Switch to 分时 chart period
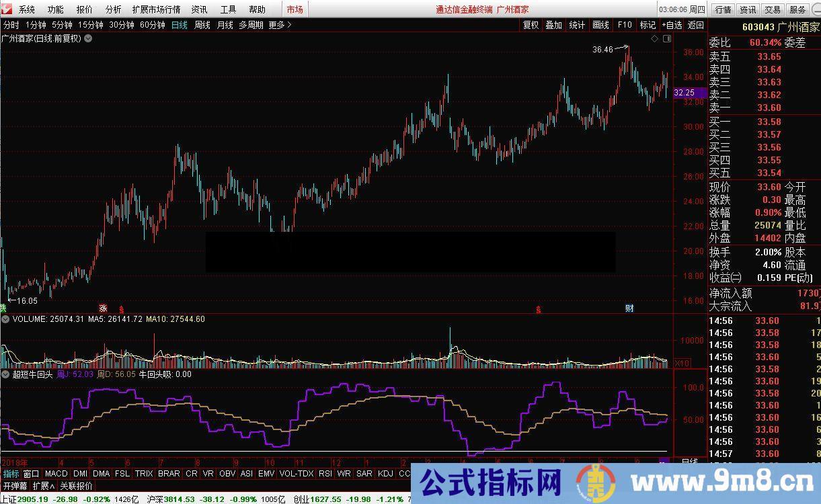 pos(11,25)
